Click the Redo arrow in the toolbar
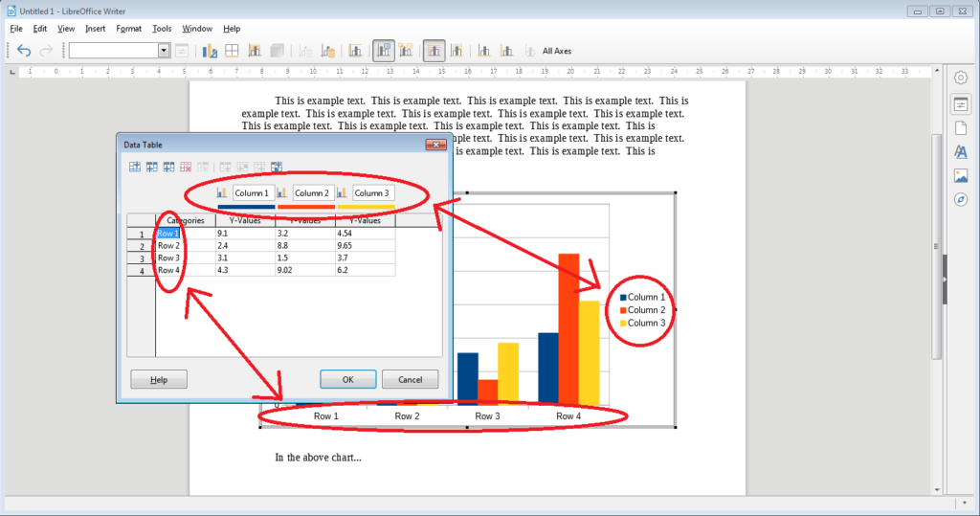 pos(46,51)
